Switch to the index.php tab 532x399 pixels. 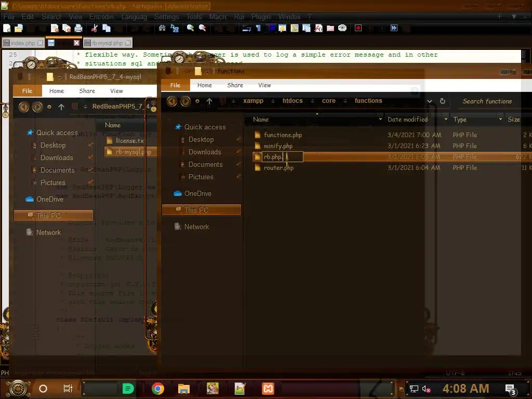coord(23,43)
